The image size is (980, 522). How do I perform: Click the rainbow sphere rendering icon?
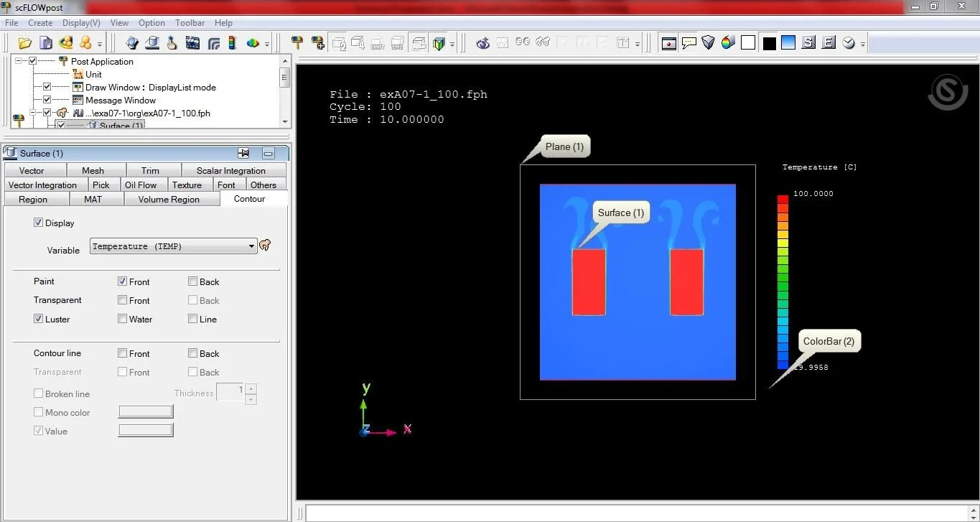pos(727,42)
